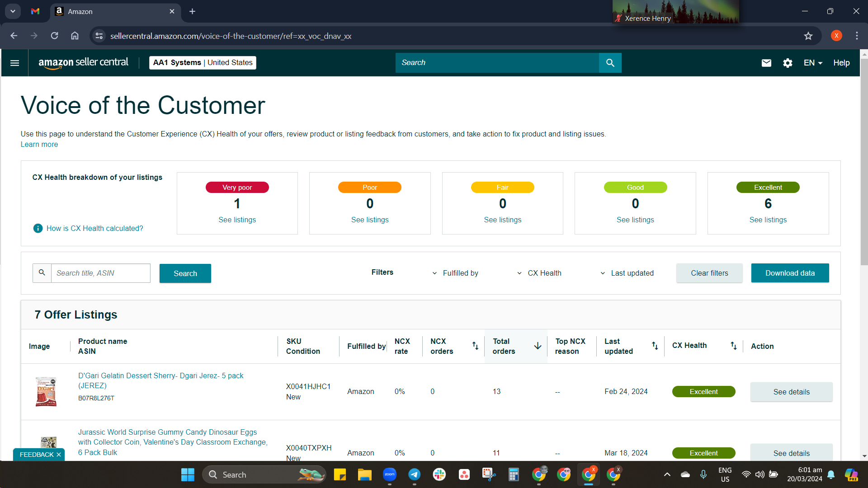This screenshot has width=868, height=488.
Task: Click the Search button for listings
Action: coord(185,273)
